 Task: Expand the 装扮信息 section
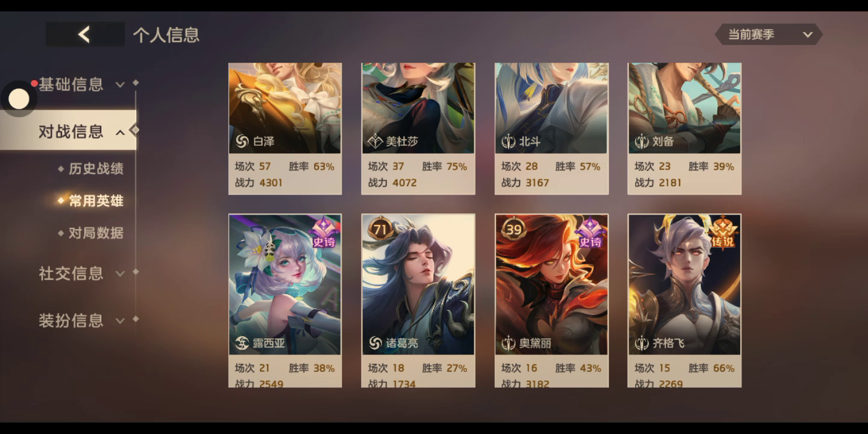click(x=81, y=320)
